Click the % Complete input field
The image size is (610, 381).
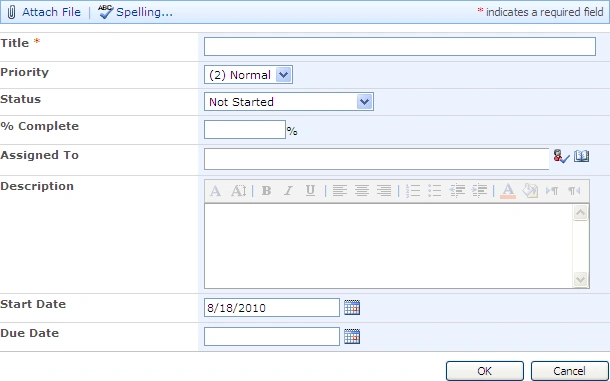(x=245, y=130)
